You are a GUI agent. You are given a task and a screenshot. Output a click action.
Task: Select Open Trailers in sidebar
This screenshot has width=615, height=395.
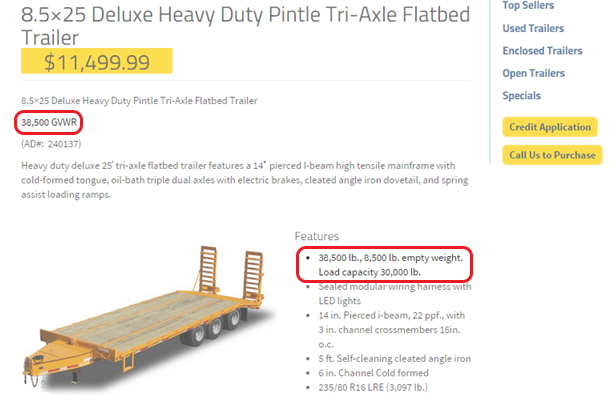click(533, 73)
